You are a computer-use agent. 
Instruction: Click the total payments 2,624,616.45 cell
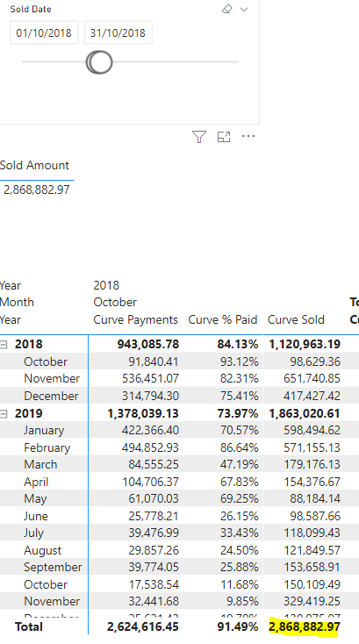143,626
